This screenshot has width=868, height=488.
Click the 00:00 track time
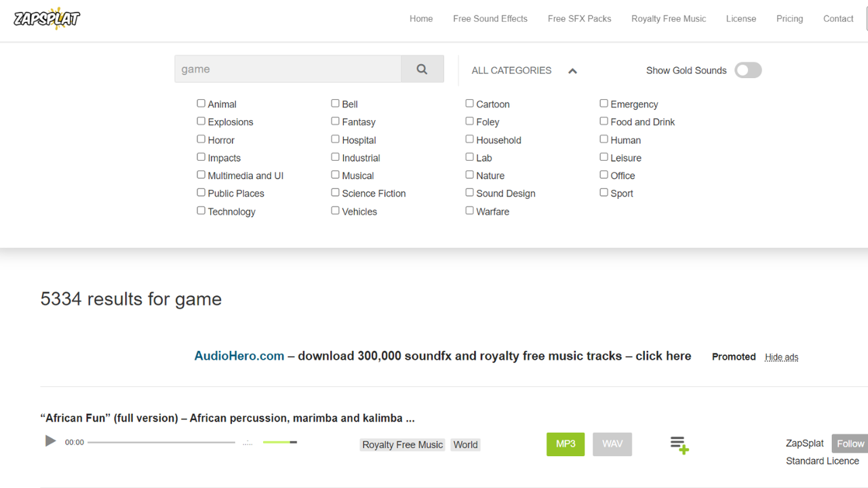pos(75,443)
